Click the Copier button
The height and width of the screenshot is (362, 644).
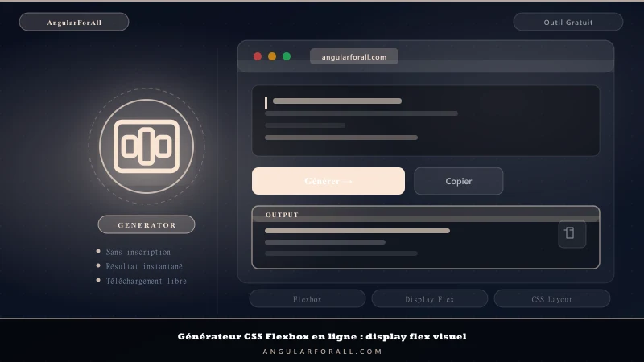tap(459, 181)
